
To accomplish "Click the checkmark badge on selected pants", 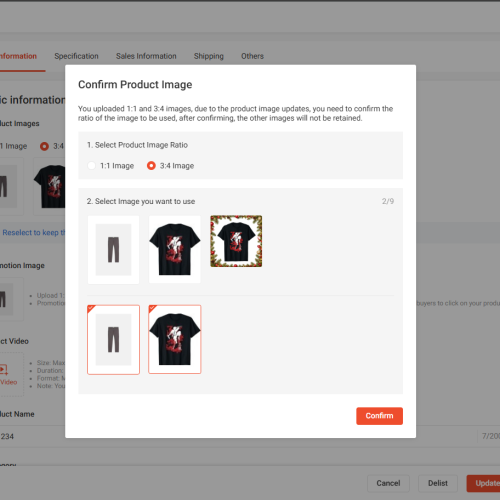I will (x=91, y=309).
